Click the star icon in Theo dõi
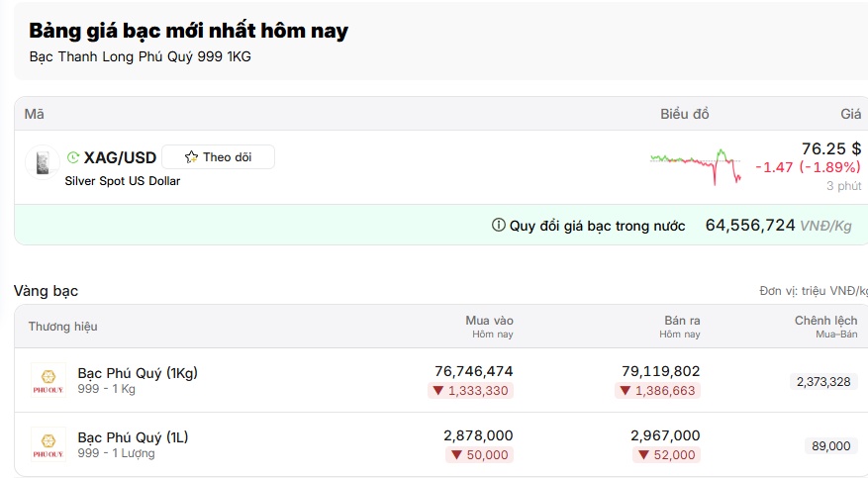The image size is (868, 478). point(192,157)
